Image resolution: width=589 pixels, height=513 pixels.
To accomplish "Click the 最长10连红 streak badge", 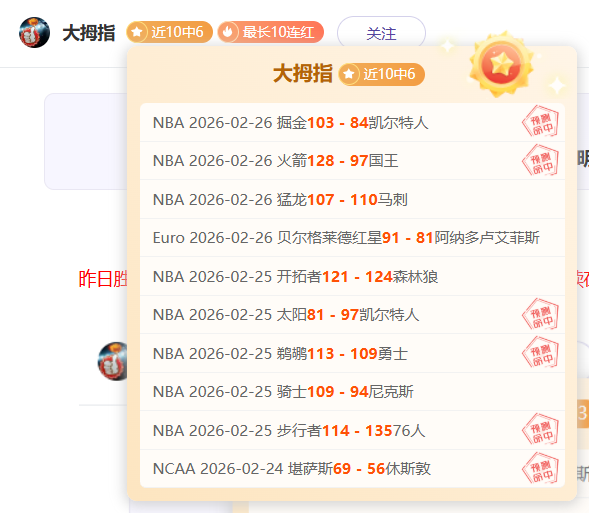I will tap(270, 32).
